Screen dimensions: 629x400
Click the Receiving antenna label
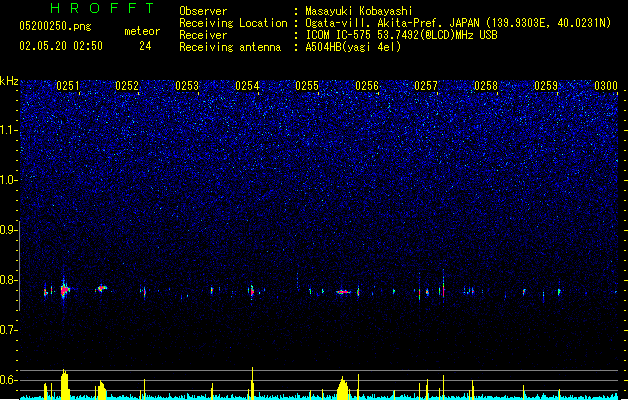[230, 47]
